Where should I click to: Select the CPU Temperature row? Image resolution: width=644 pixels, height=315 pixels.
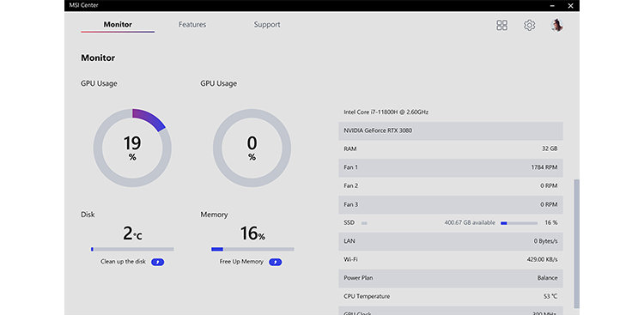[451, 297]
